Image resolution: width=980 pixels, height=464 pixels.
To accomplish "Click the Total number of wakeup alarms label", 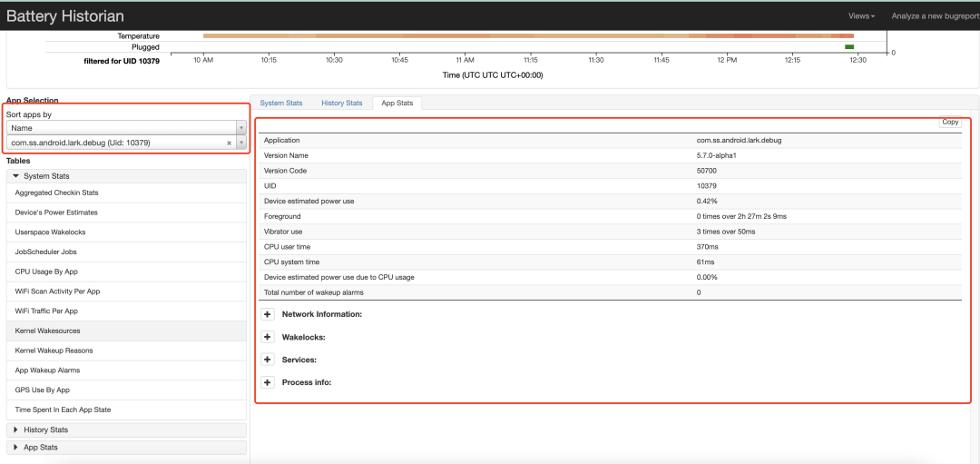I will [x=314, y=292].
